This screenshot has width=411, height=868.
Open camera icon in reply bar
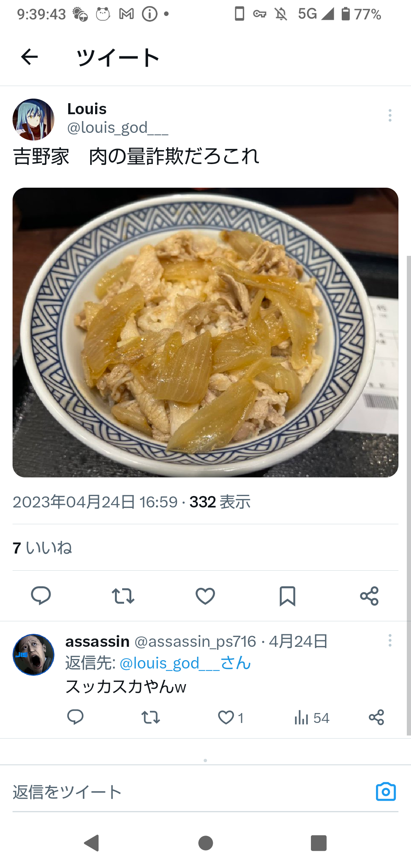pyautogui.click(x=386, y=792)
